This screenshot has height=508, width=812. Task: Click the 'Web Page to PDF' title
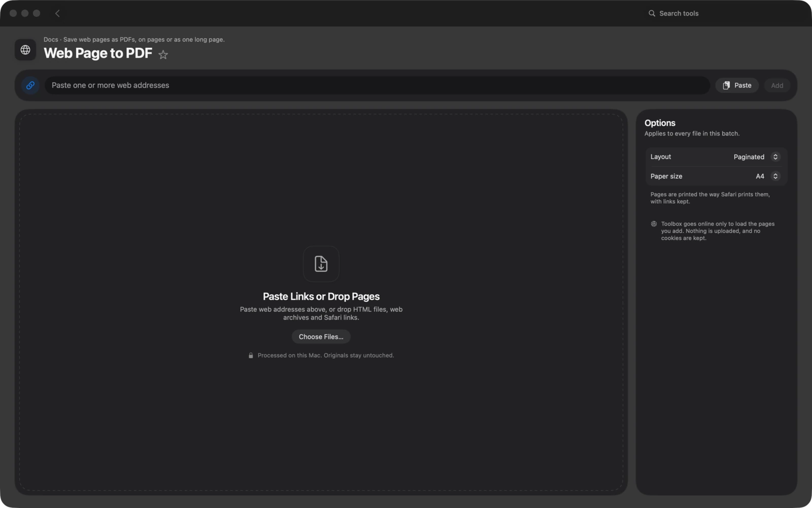98,53
